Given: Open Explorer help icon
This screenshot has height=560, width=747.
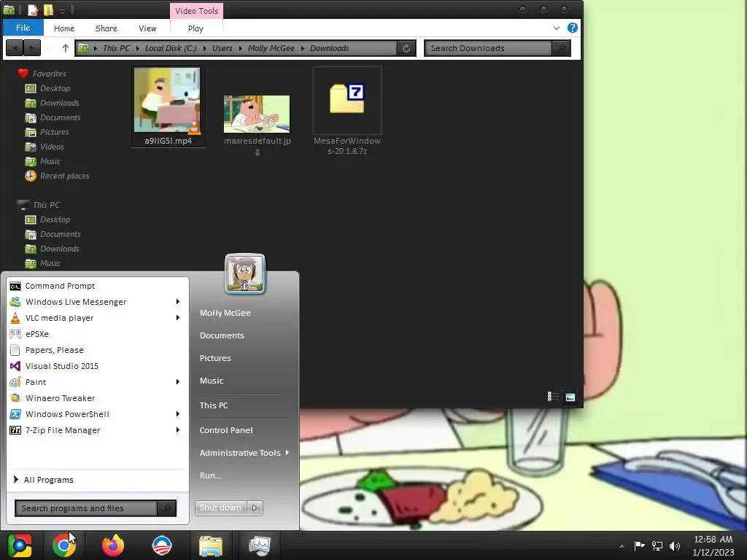Looking at the screenshot, I should 573,28.
